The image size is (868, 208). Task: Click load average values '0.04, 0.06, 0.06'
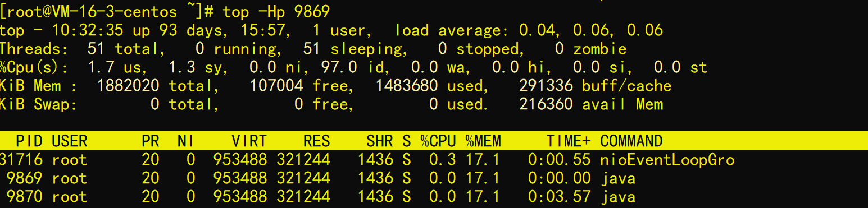[590, 30]
